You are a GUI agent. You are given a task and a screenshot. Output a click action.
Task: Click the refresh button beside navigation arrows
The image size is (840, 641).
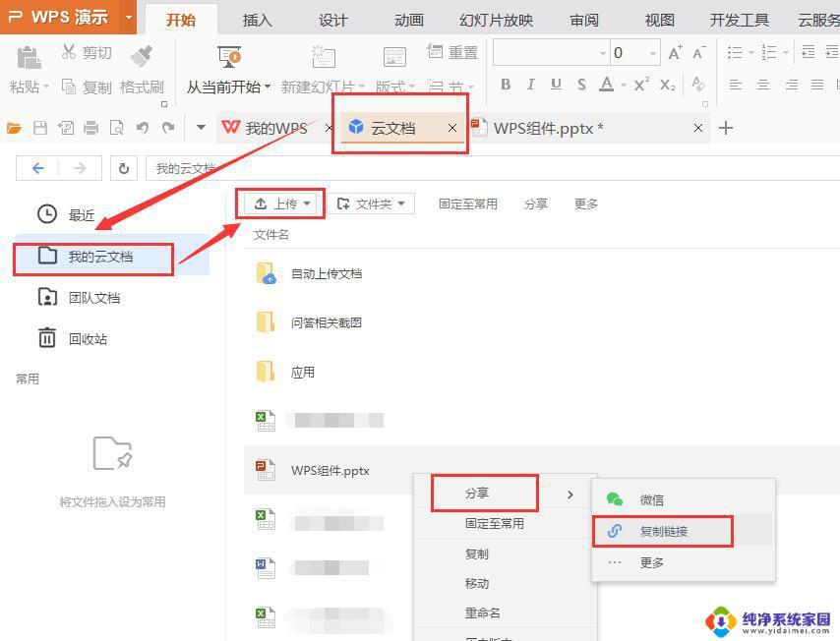pyautogui.click(x=123, y=168)
